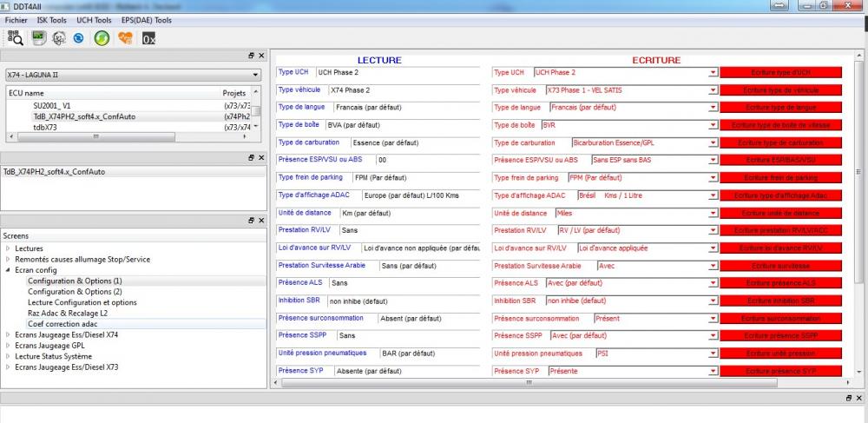The height and width of the screenshot is (423, 868).
Task: Expand Remontés causes allumage Stop/Service node
Action: coord(8,259)
